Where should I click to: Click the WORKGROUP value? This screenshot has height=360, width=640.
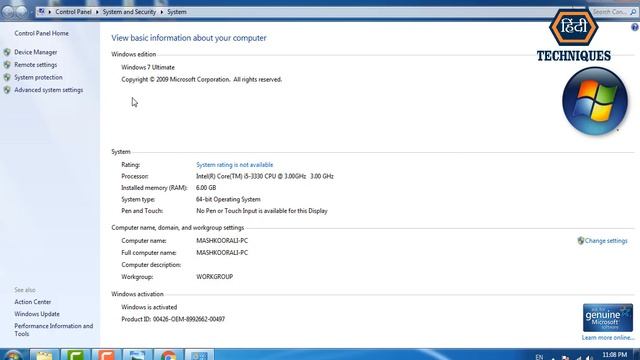click(214, 277)
